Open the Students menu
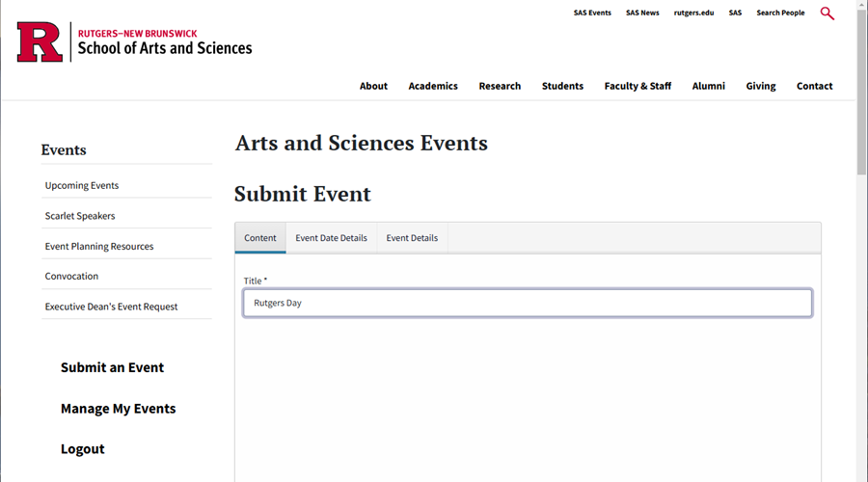Viewport: 868px width, 482px height. tap(562, 86)
